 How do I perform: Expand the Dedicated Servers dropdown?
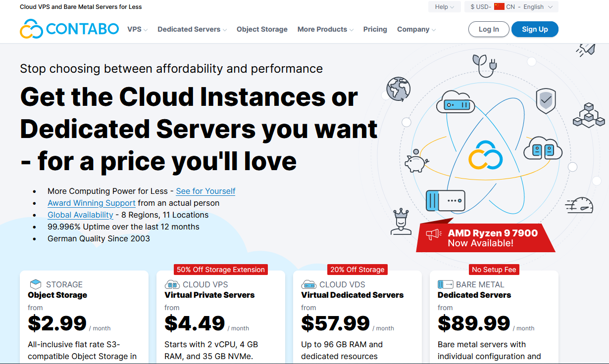(x=192, y=30)
